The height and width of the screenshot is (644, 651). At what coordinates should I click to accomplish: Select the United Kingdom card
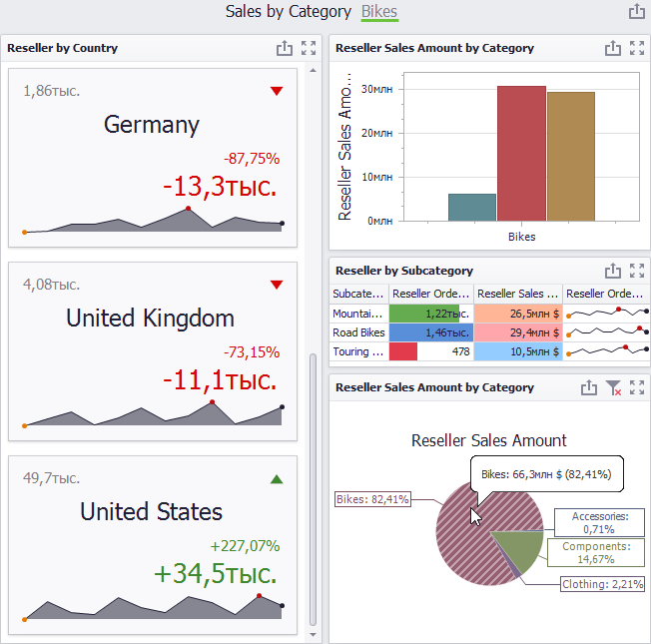(153, 351)
